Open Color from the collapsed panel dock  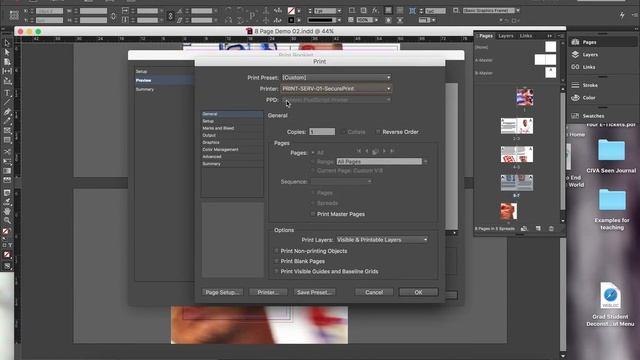click(x=584, y=98)
